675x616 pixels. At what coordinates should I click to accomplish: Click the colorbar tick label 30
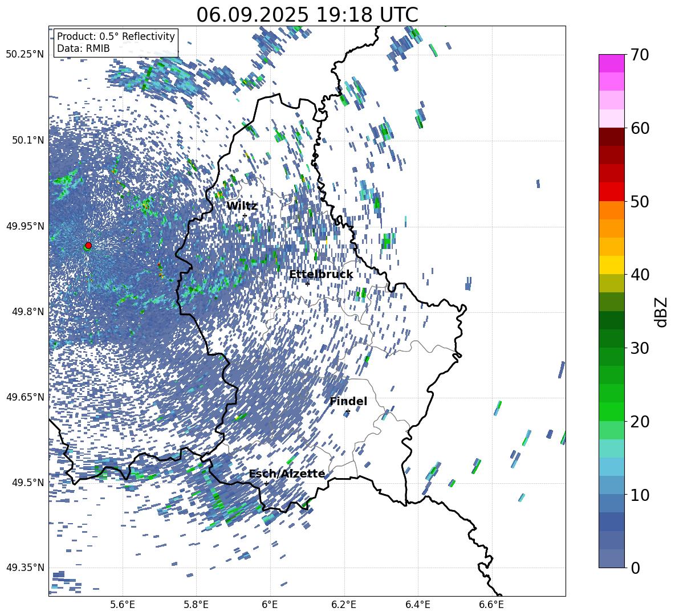[x=640, y=348]
